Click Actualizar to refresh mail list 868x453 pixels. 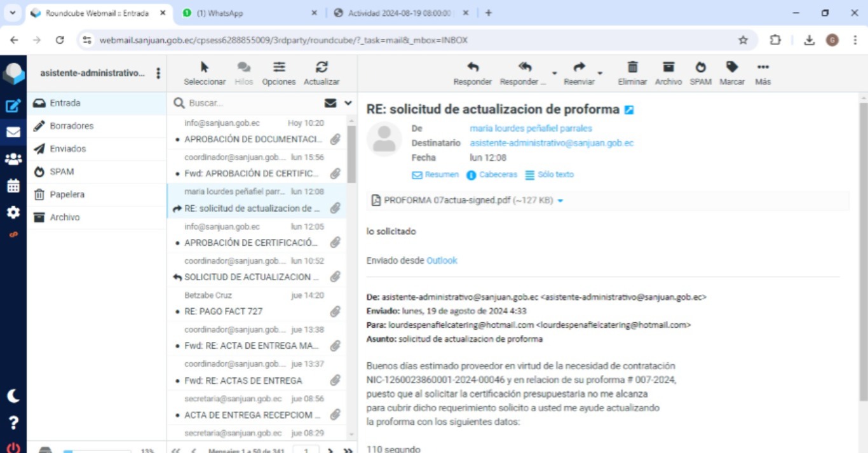coord(322,73)
